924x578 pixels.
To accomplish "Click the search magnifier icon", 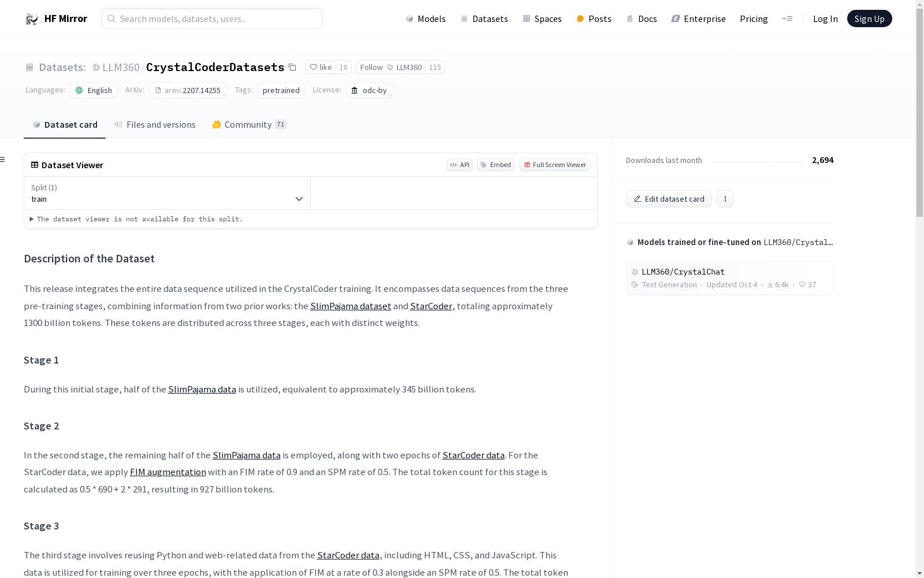I will tap(111, 19).
